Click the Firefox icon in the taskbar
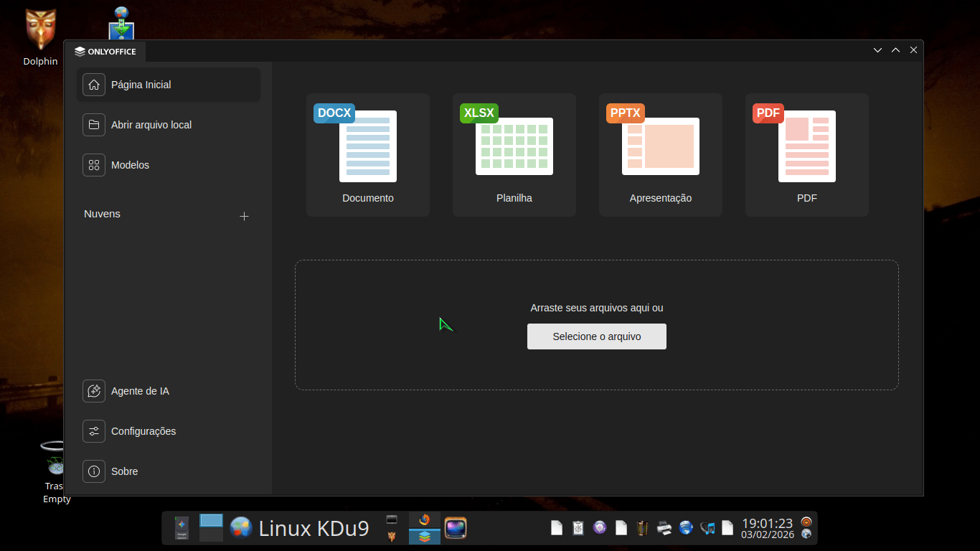The image size is (980, 551). 424,520
